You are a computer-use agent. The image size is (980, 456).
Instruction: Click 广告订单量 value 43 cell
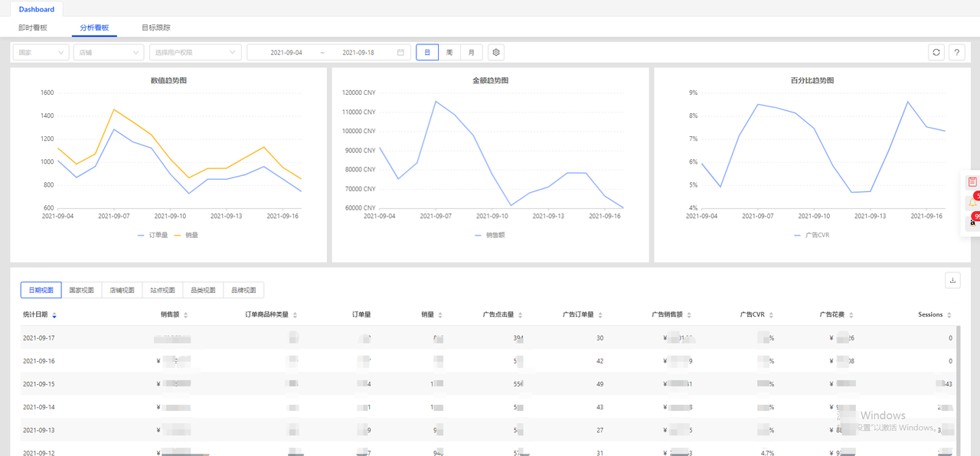tap(599, 406)
